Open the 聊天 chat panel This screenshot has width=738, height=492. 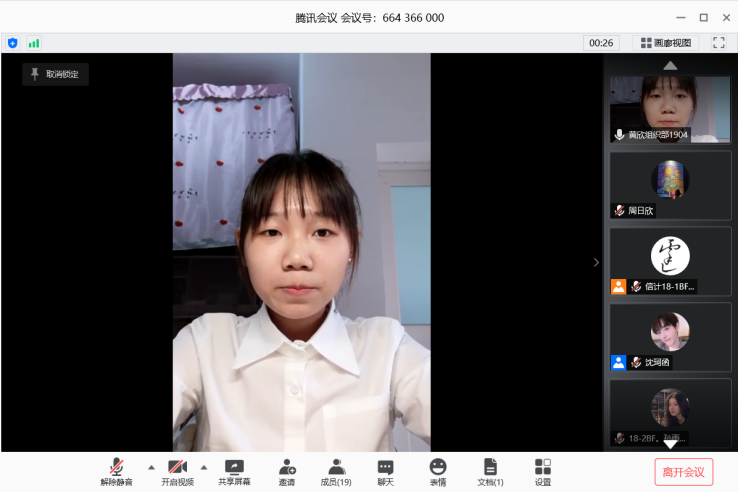click(385, 471)
